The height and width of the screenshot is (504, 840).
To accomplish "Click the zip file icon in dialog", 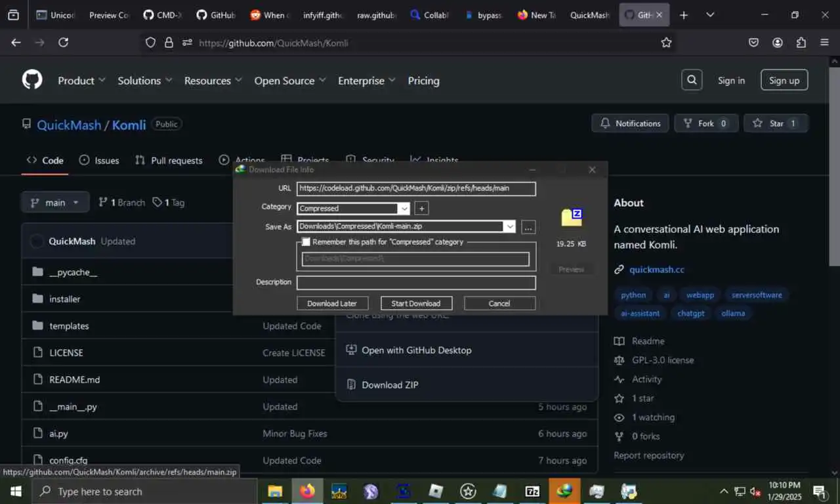I will [x=572, y=218].
